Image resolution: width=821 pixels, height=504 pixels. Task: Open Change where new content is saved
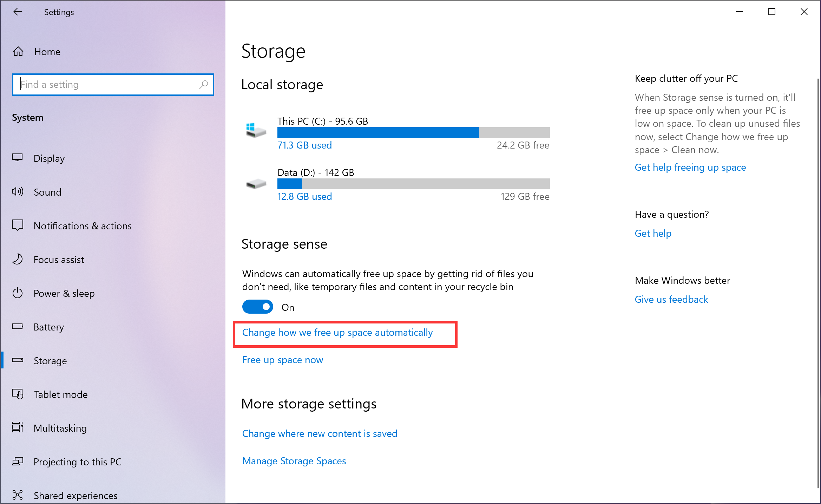(x=319, y=433)
